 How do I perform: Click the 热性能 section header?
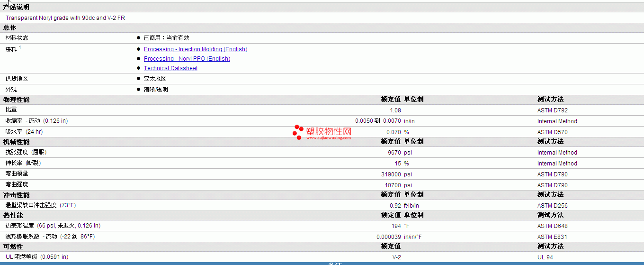13,215
